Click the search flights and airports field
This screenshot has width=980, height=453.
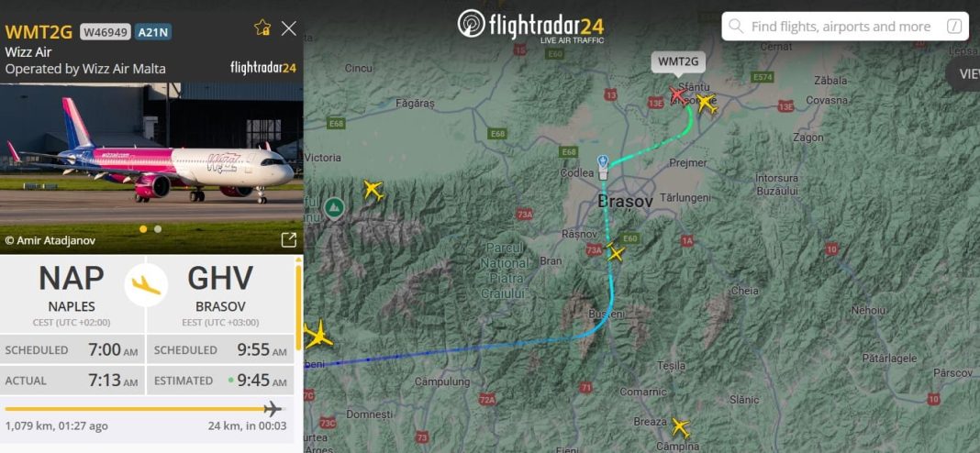point(844,27)
